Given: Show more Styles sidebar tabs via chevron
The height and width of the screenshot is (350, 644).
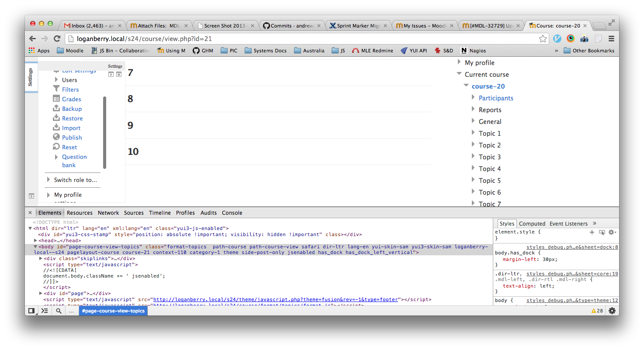Looking at the screenshot, I should tap(595, 223).
